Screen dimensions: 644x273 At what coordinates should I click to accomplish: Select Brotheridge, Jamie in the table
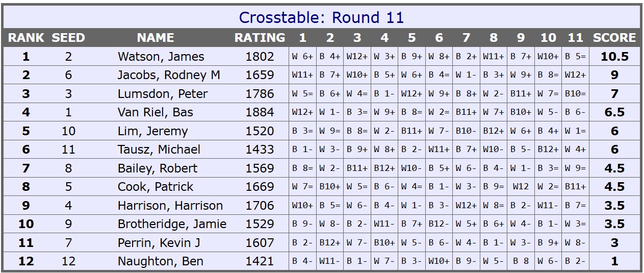172,224
